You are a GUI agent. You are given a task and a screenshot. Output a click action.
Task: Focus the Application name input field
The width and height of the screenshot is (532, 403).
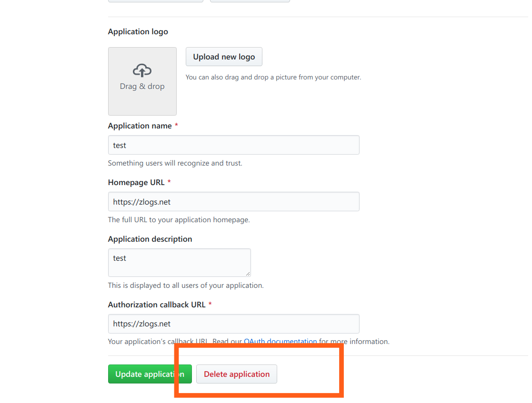233,145
